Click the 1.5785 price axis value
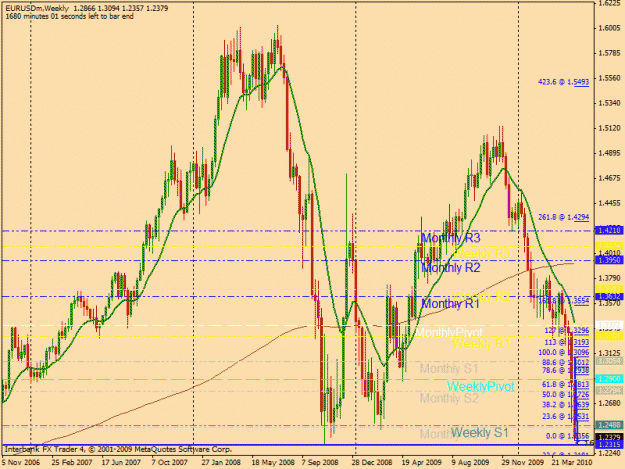Image resolution: width=625 pixels, height=469 pixels. 609,53
